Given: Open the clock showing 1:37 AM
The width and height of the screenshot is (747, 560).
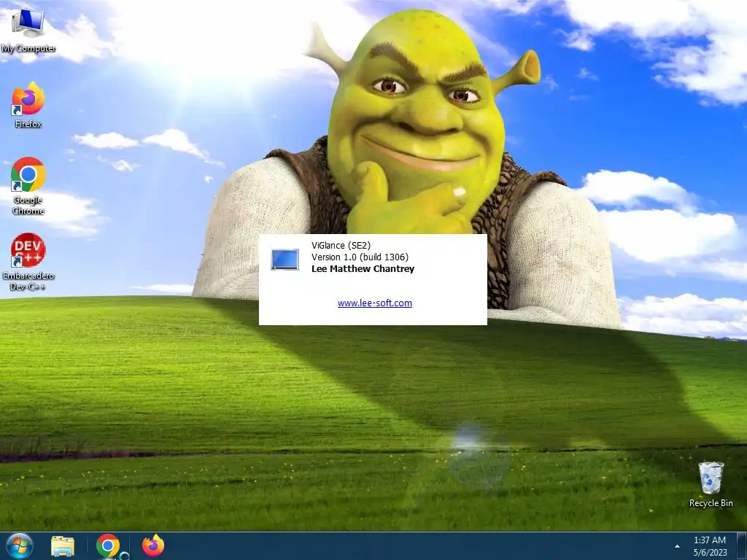Looking at the screenshot, I should tap(710, 546).
